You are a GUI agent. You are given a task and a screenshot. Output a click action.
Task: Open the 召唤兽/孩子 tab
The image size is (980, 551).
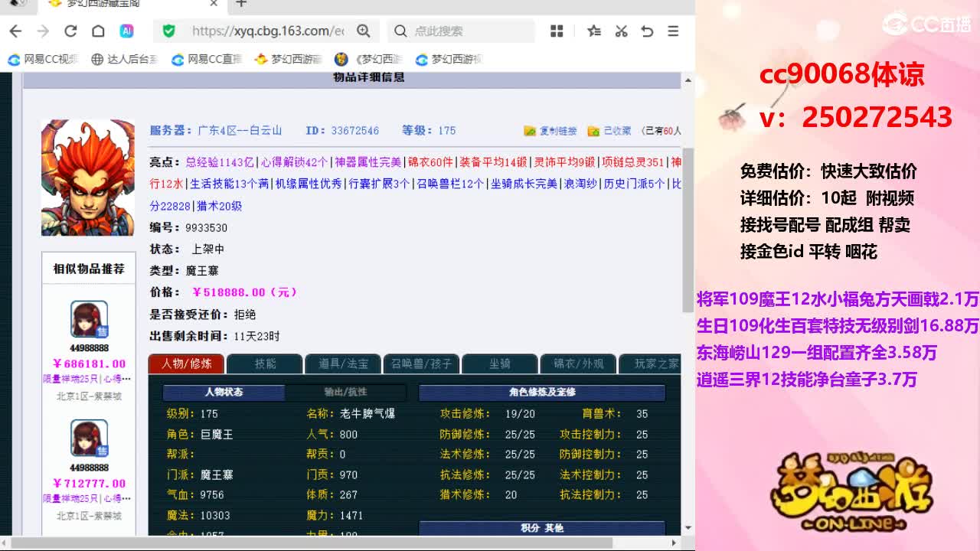coord(421,364)
